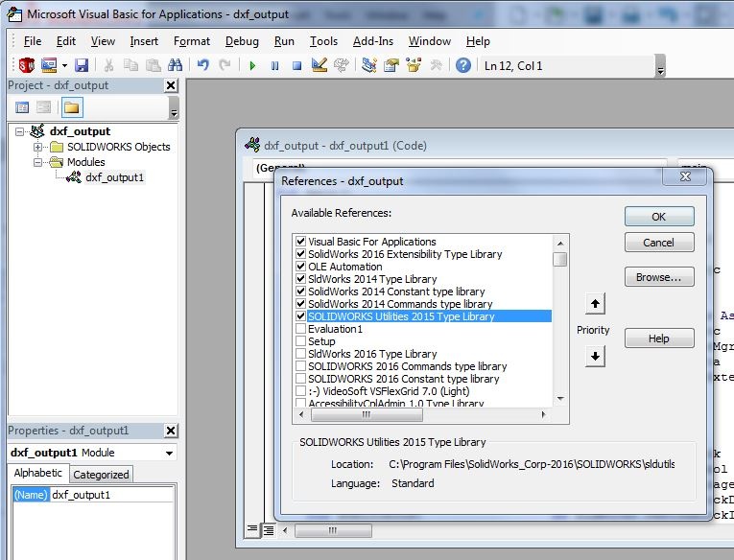The image size is (734, 560).
Task: Click the Paste clipboard icon
Action: click(154, 65)
